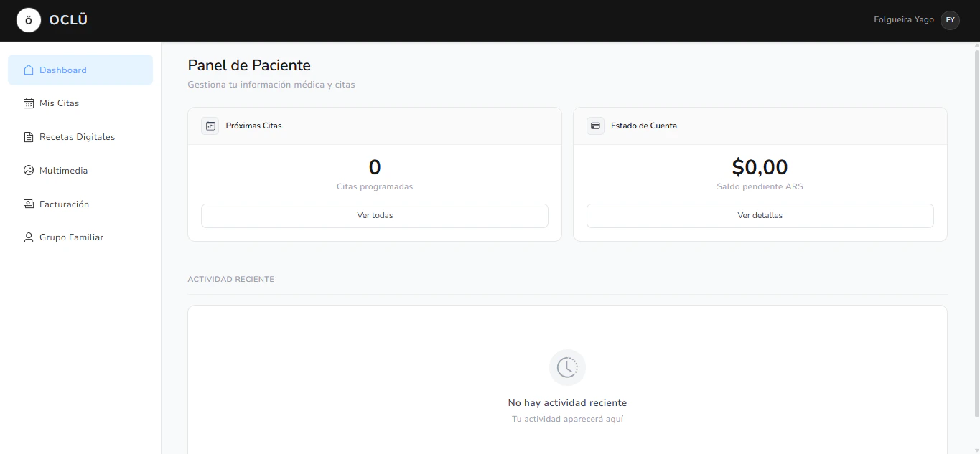Click the OCLÜ round logo icon
Viewport: 980px width, 454px height.
pos(29,20)
